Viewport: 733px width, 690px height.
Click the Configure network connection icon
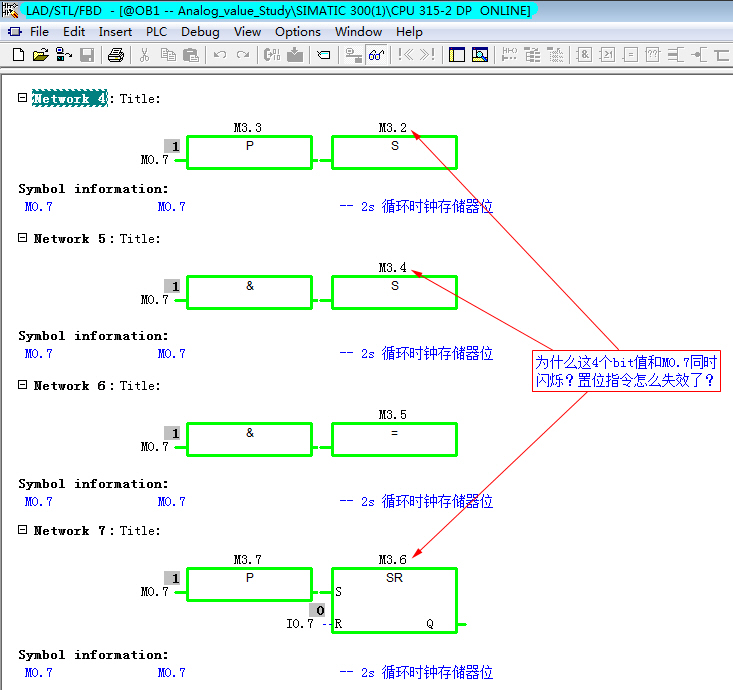(x=353, y=55)
